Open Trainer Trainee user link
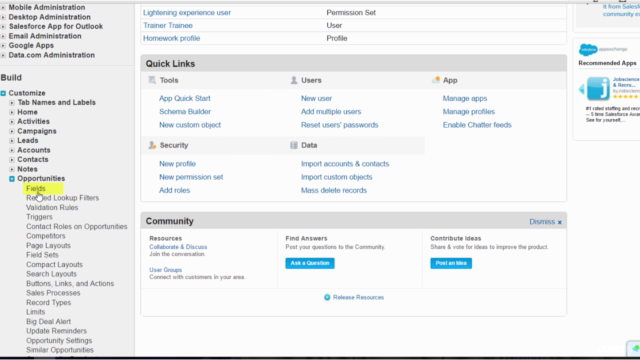Viewport: 640px width, 360px height. [x=168, y=25]
